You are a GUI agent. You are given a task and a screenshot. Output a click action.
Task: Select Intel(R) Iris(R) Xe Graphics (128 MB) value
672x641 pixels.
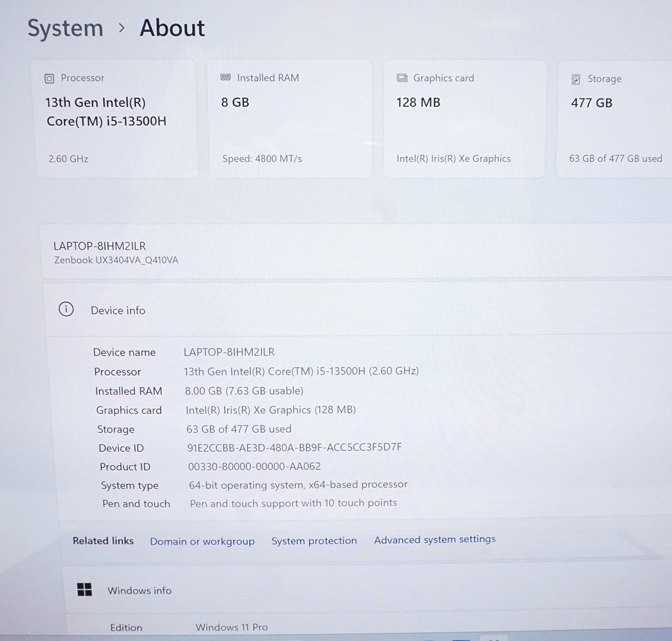click(270, 410)
